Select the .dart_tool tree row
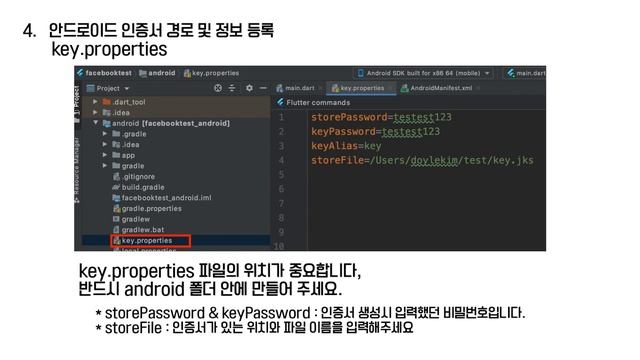Viewport: 640px width, 360px height. pos(176,102)
